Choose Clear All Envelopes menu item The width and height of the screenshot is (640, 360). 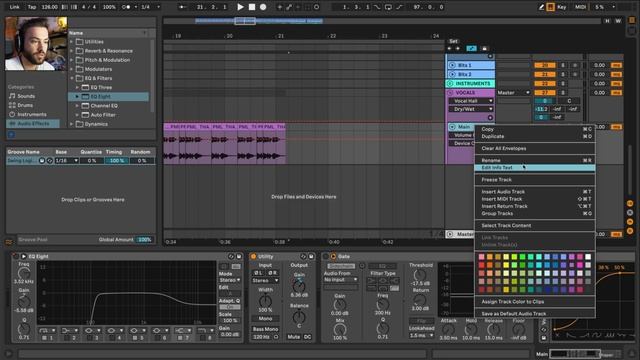(x=535, y=148)
